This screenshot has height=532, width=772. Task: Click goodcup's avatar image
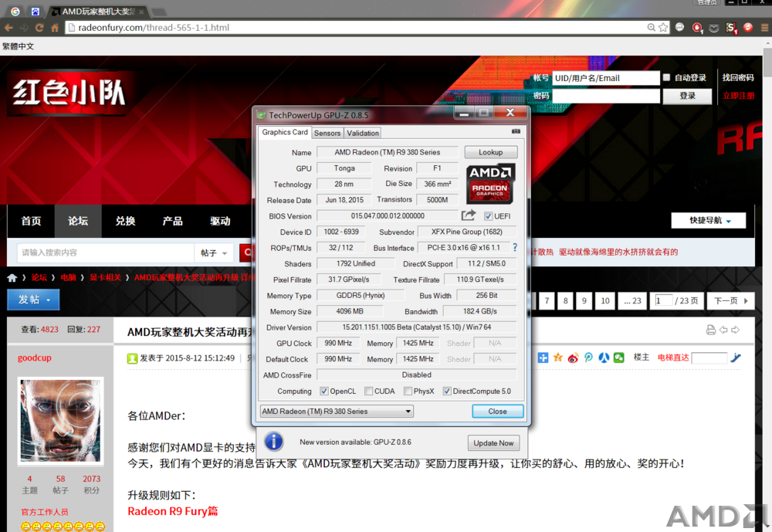(x=60, y=421)
